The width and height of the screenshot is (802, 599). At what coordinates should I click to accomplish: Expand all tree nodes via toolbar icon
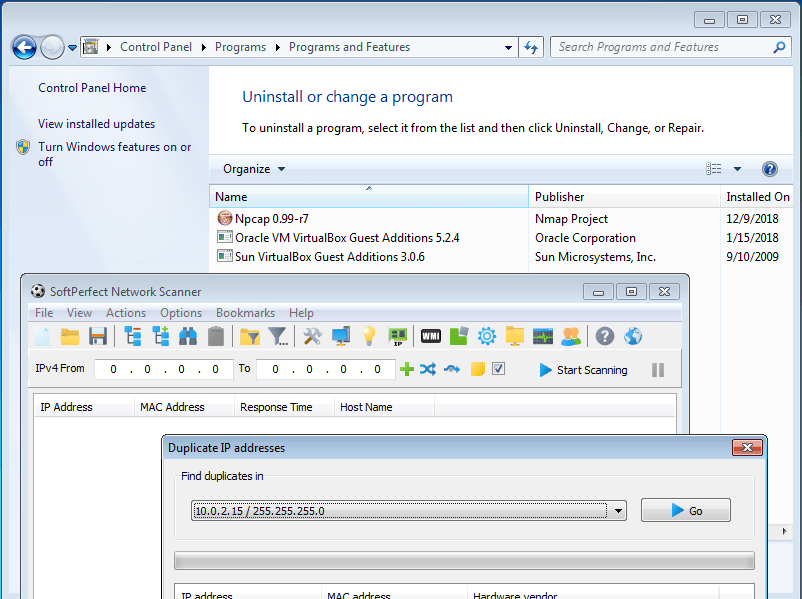161,337
